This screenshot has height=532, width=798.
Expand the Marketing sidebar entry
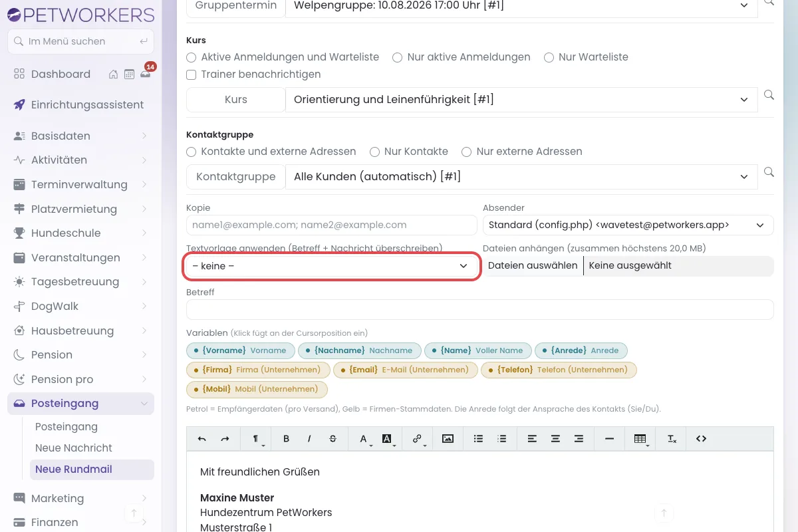pos(80,498)
